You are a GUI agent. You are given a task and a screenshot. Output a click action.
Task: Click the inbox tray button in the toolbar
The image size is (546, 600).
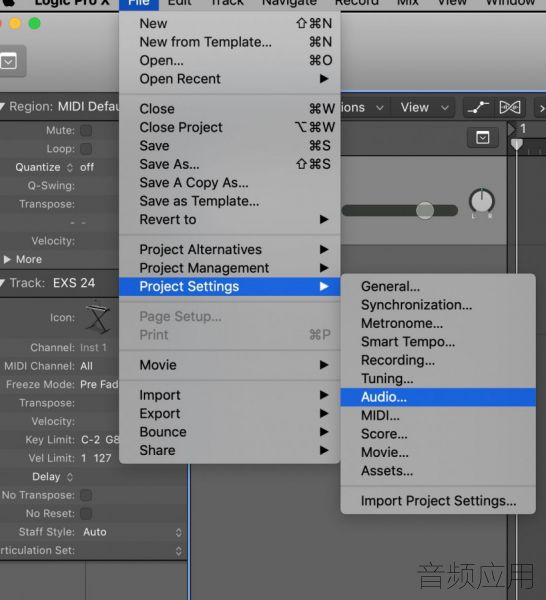[9, 61]
